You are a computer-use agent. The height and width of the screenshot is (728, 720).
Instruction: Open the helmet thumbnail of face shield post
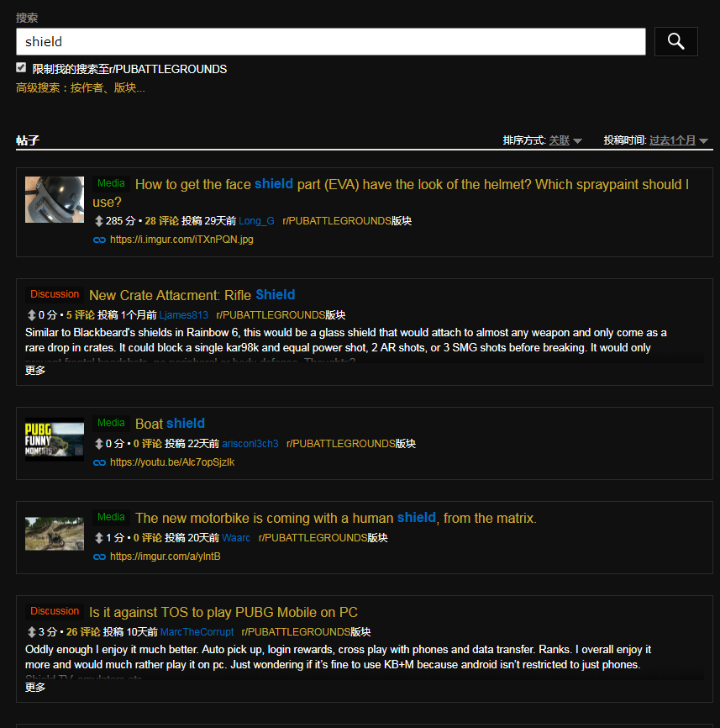(55, 199)
